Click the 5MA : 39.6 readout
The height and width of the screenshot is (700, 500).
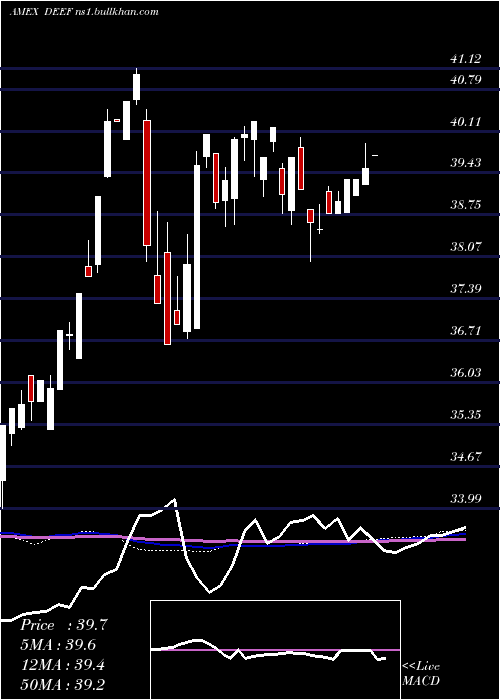coord(58,645)
